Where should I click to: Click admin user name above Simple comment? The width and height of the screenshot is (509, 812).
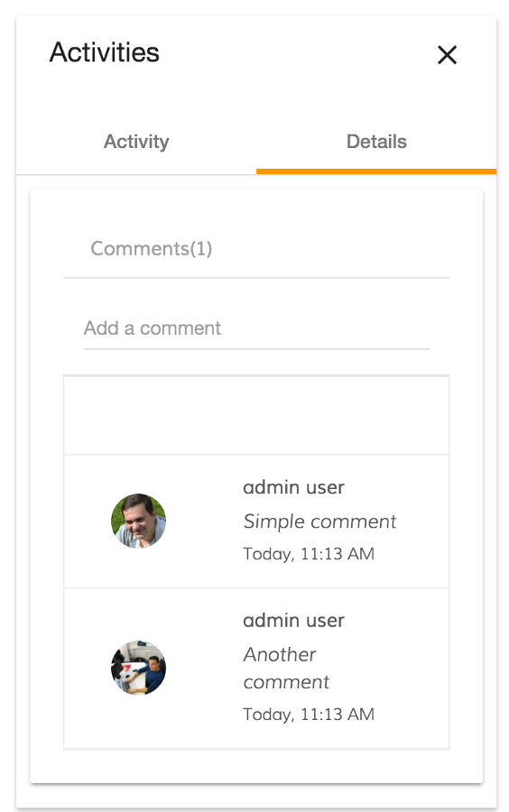pos(293,487)
